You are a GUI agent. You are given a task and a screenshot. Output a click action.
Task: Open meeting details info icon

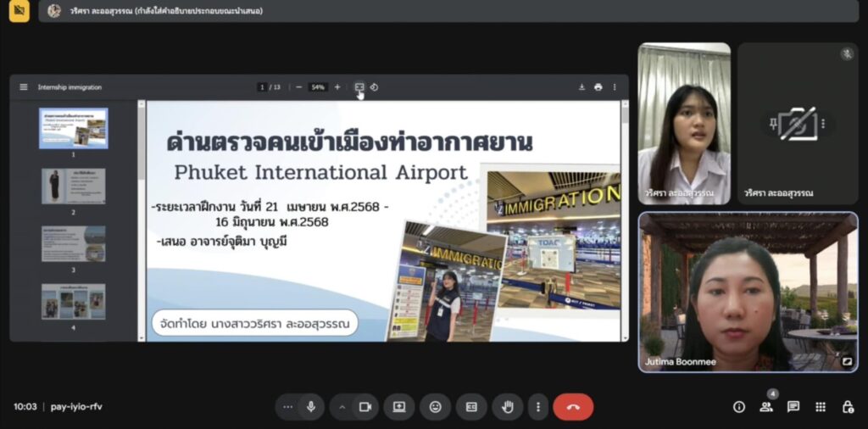(x=738, y=407)
